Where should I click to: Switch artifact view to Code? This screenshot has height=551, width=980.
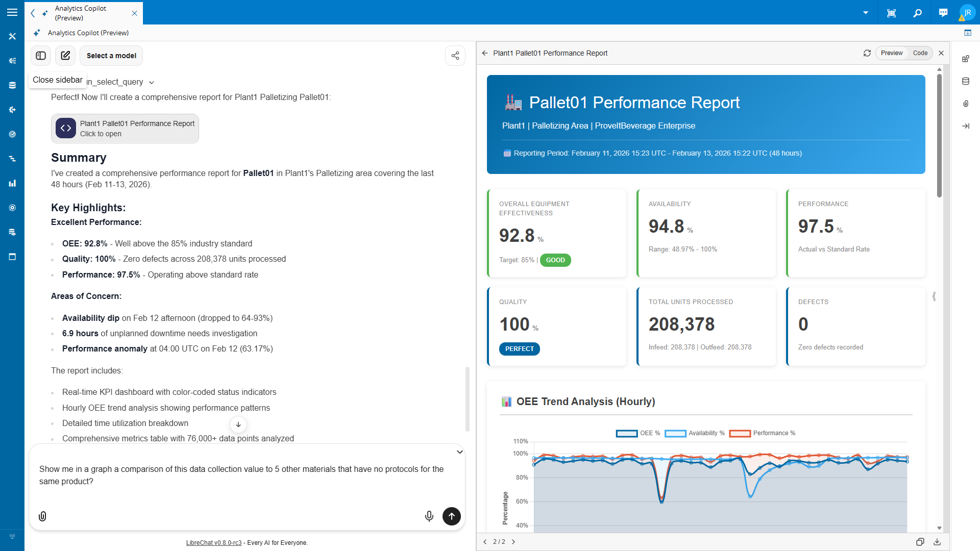[920, 53]
